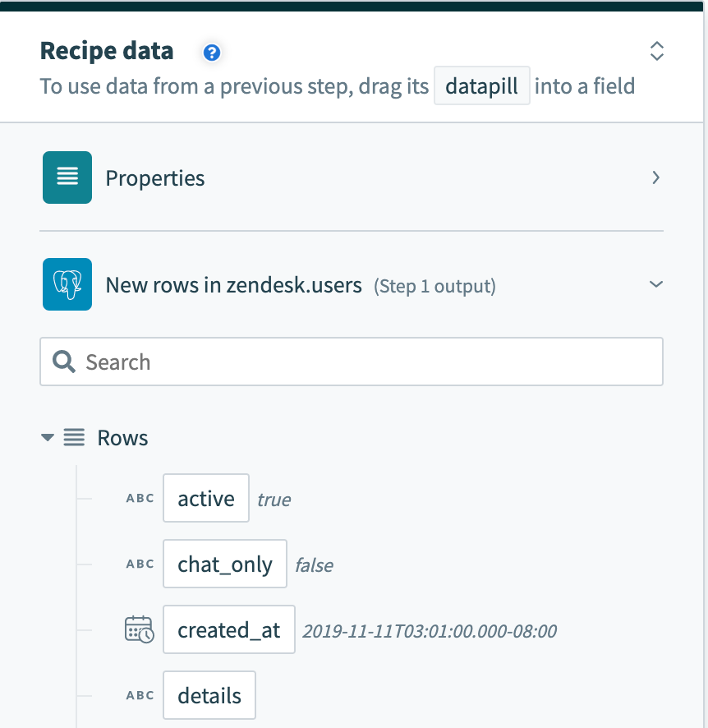Collapse the Rows tree triangle
The height and width of the screenshot is (728, 708).
coord(48,437)
